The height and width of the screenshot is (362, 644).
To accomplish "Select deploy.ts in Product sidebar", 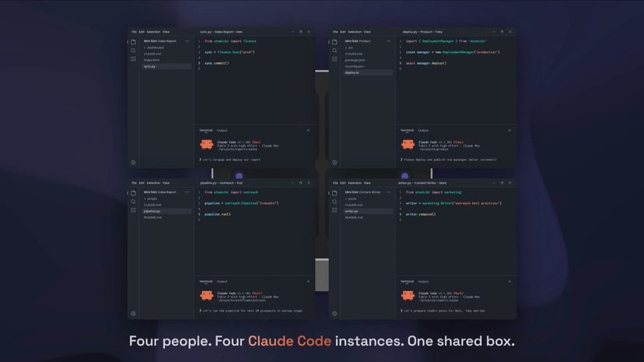I will 368,72.
